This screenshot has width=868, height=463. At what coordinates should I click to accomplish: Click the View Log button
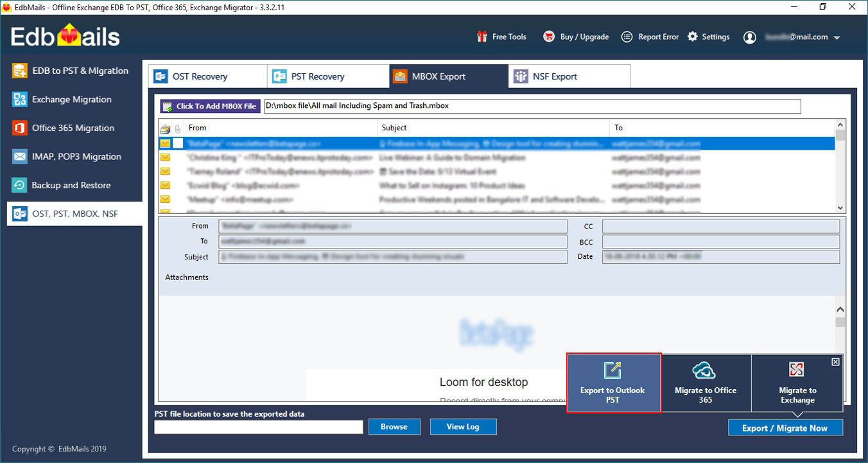[463, 426]
